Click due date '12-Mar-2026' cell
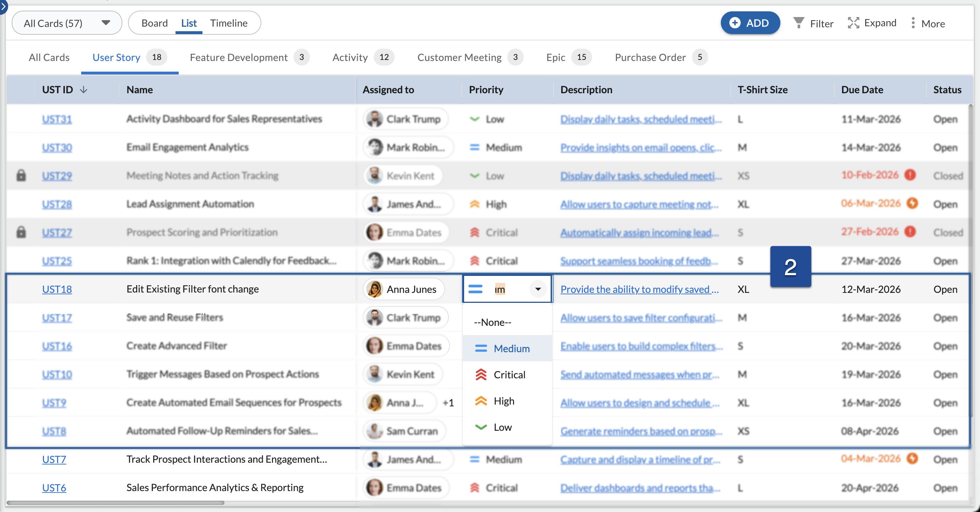This screenshot has height=512, width=980. click(870, 289)
